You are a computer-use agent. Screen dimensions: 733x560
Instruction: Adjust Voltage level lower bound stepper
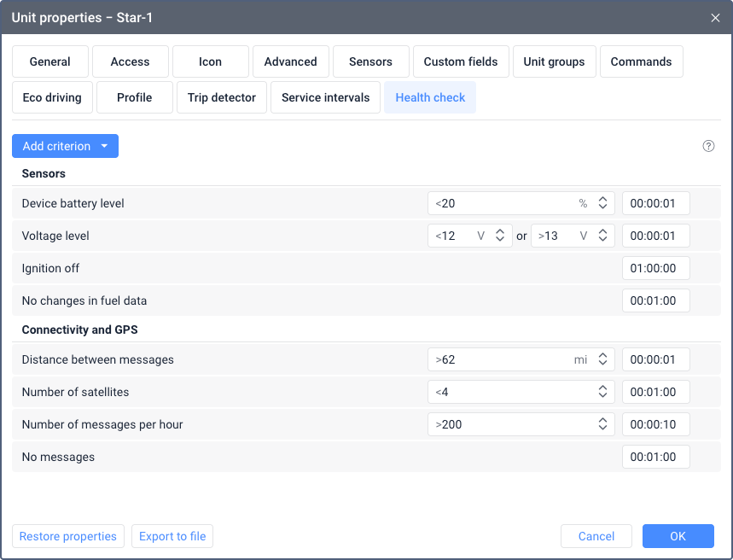(x=500, y=236)
